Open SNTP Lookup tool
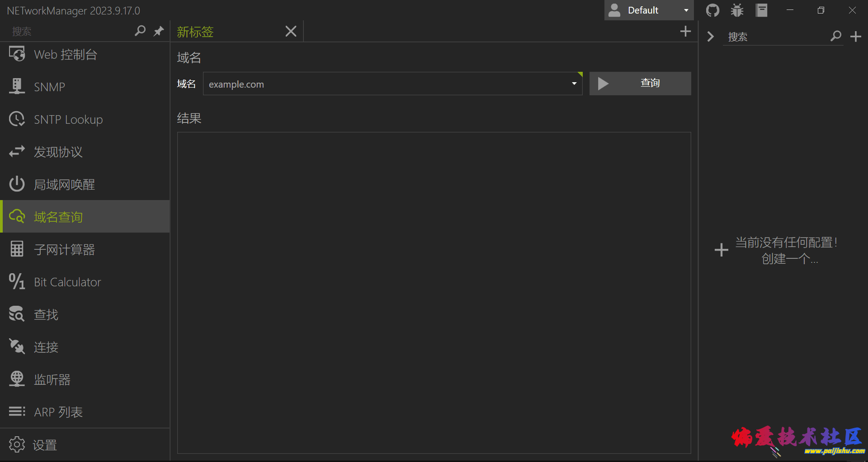 (x=68, y=120)
